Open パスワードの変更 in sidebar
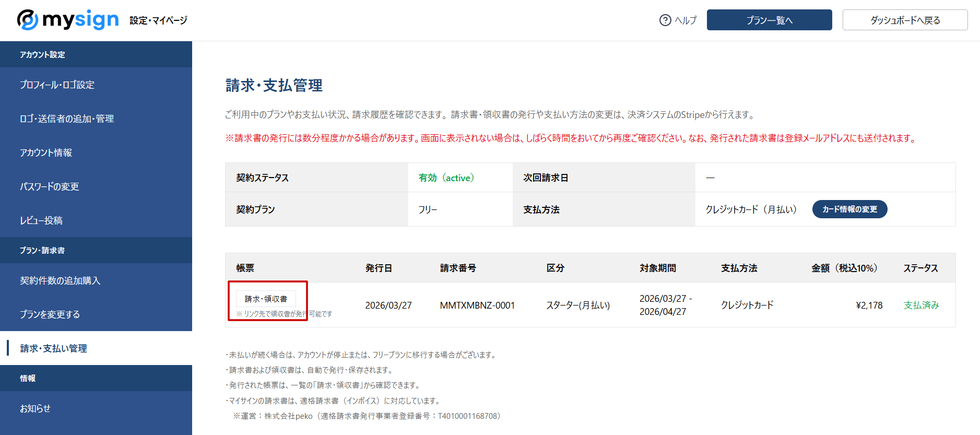The width and height of the screenshot is (980, 435). click(96, 186)
